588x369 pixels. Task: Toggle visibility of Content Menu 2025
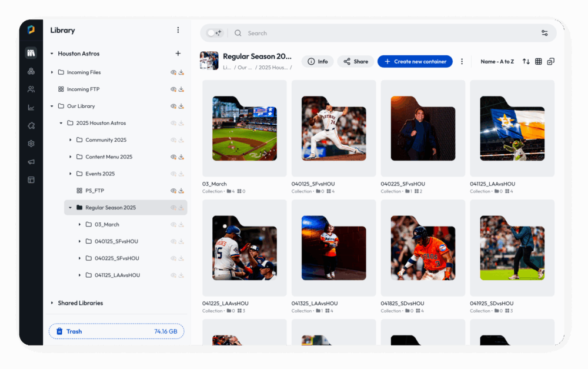tap(173, 157)
